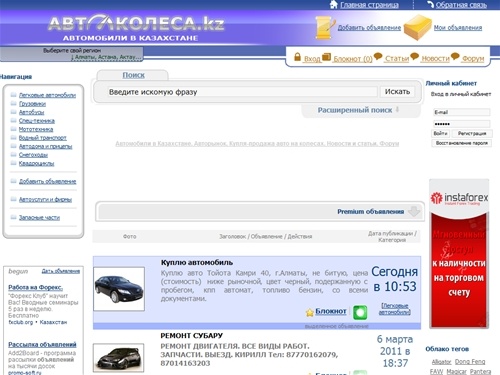Click the speech bubble icon beside Форум
Viewport: 500px width, 375px height.
click(x=455, y=56)
